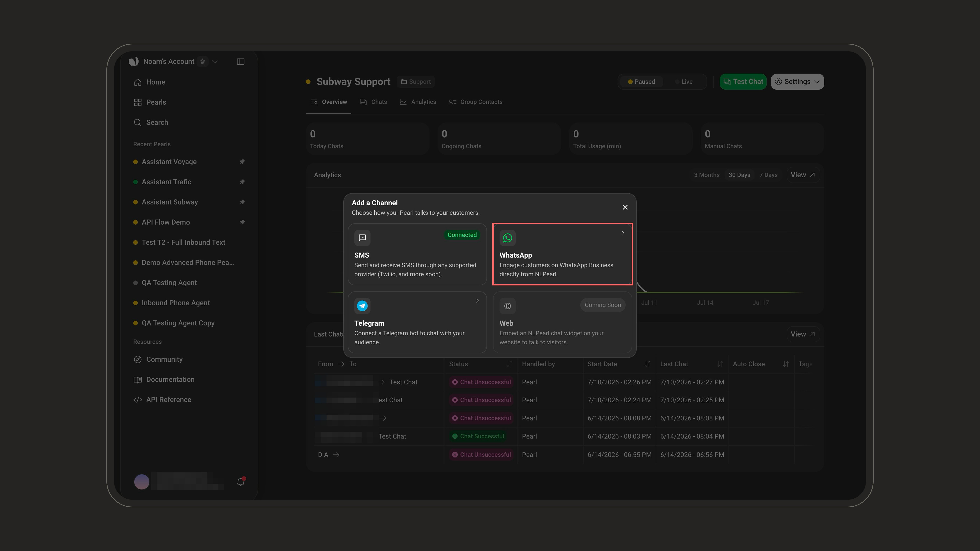Switch to the Chats tab

pos(373,102)
